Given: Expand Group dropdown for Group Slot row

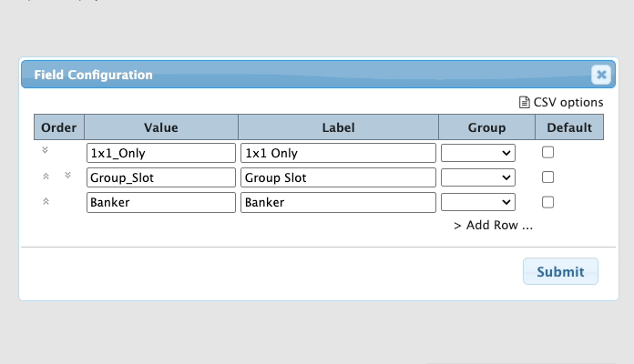Looking at the screenshot, I should [x=478, y=177].
